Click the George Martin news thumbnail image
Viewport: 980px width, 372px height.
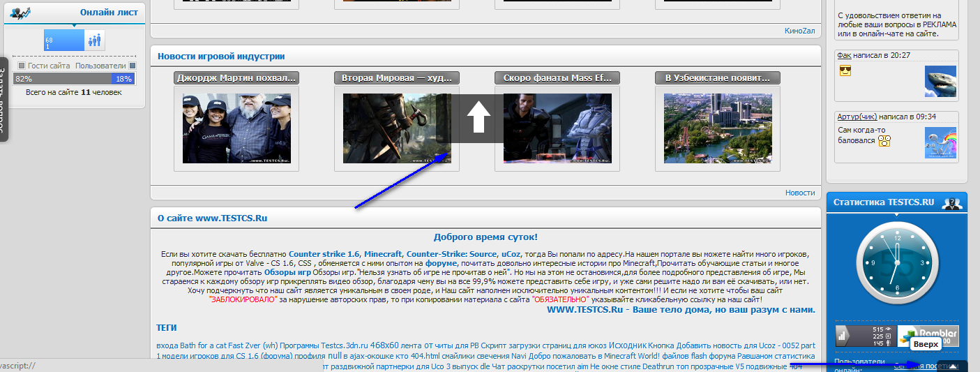tap(236, 128)
